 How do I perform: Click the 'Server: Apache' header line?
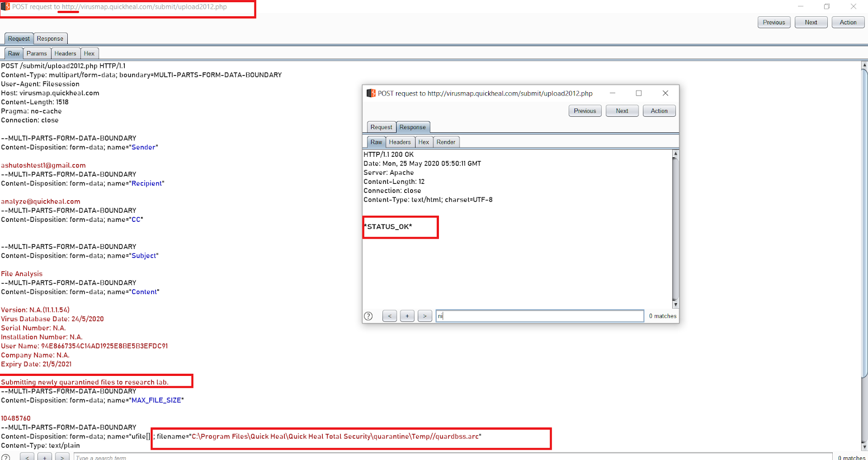click(388, 173)
